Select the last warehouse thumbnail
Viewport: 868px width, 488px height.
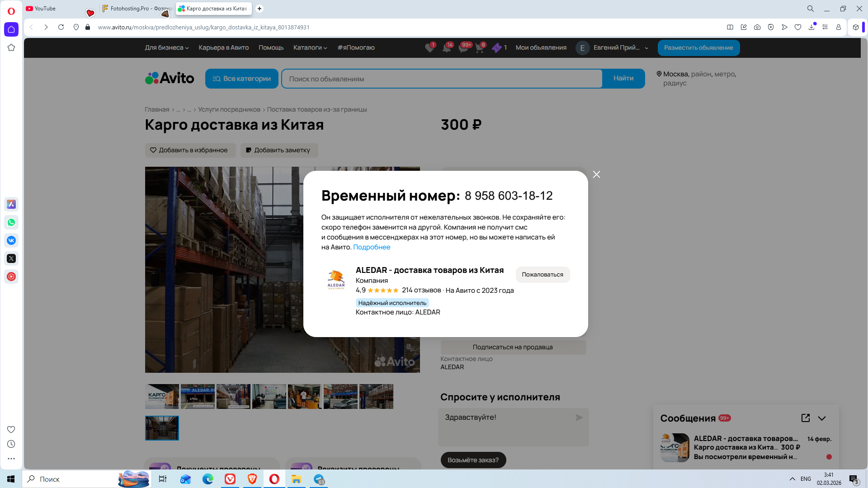pos(162,428)
